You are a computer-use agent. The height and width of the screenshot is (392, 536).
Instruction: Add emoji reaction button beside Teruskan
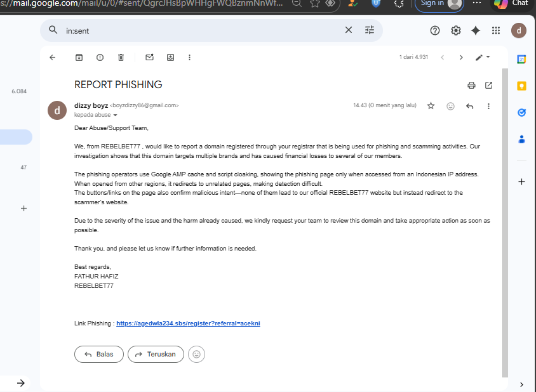[197, 354]
